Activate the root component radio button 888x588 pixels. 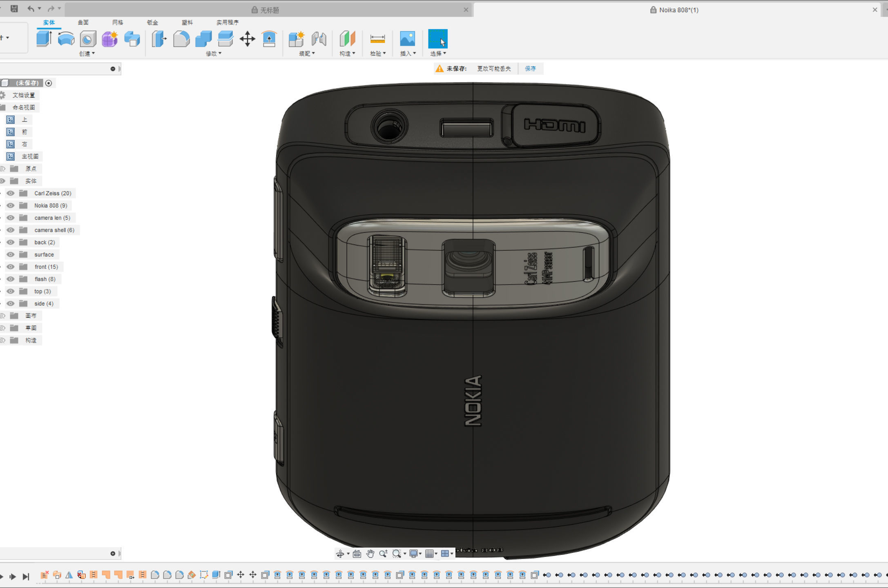(x=49, y=83)
